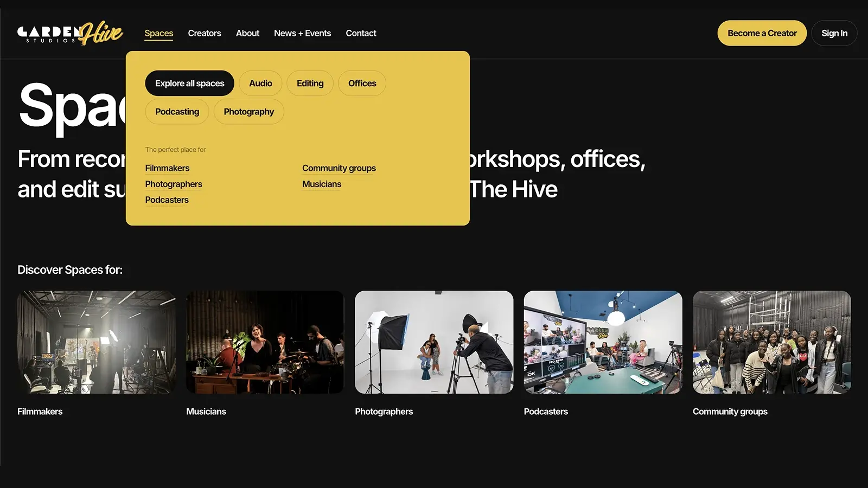Choose Explore all spaces
The image size is (868, 488).
[189, 83]
